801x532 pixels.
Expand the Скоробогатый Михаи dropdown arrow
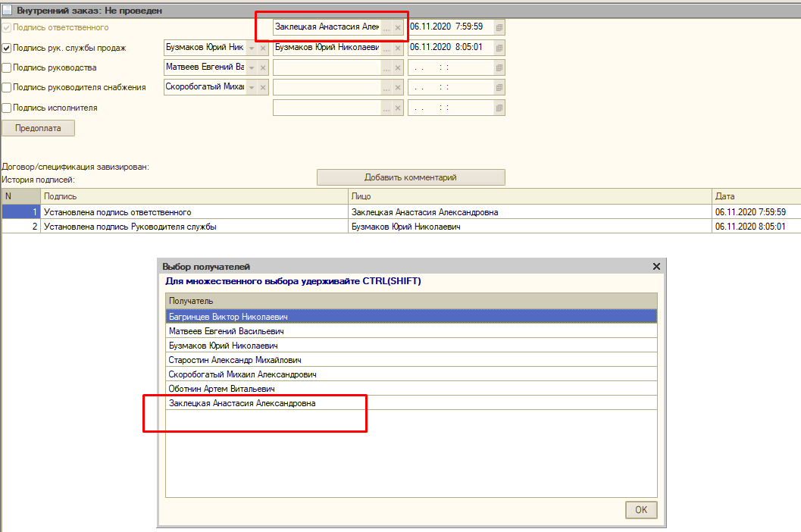click(x=252, y=88)
